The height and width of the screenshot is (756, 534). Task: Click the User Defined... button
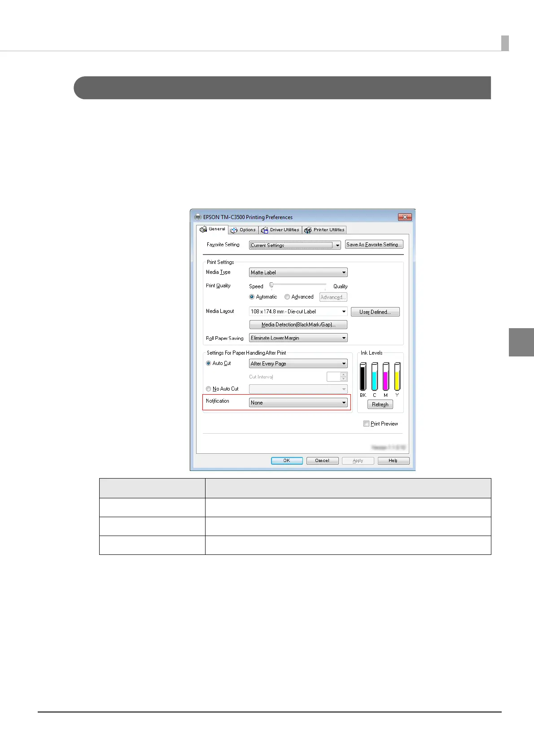(375, 312)
